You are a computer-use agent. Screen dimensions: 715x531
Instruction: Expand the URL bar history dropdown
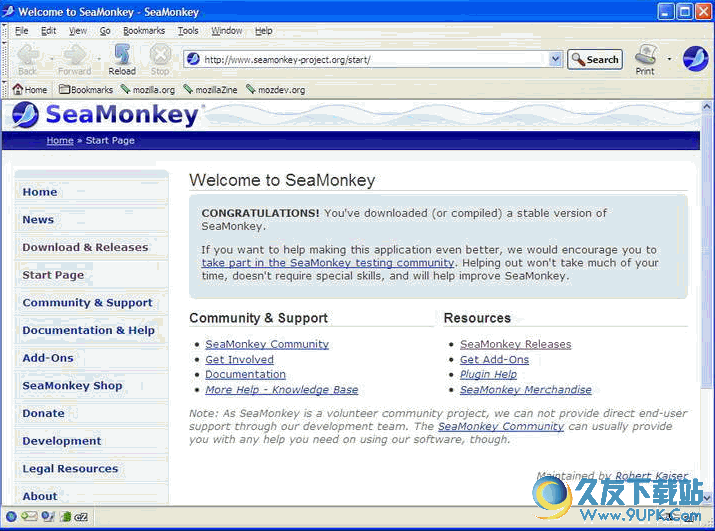(x=555, y=59)
